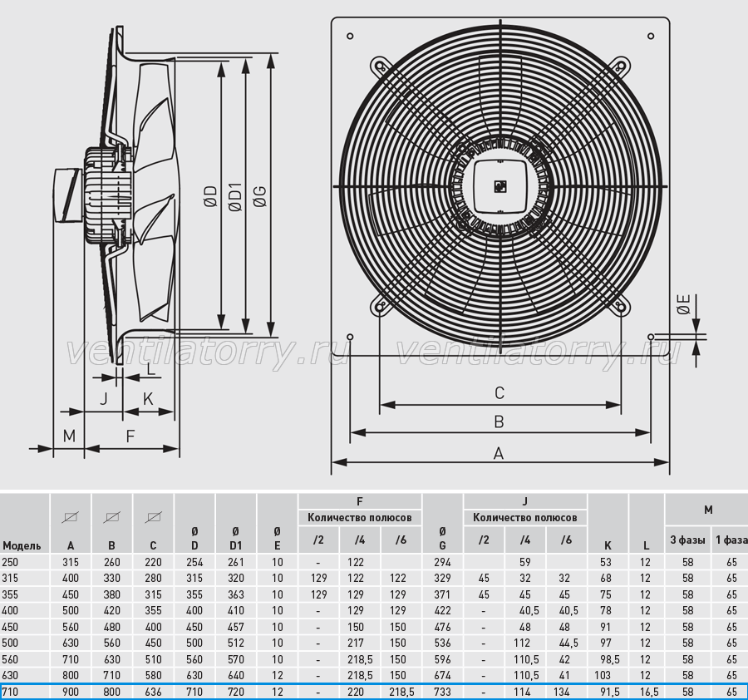The width and height of the screenshot is (748, 700).
Task: Click value 596 in the ØG column
Action: (x=442, y=659)
